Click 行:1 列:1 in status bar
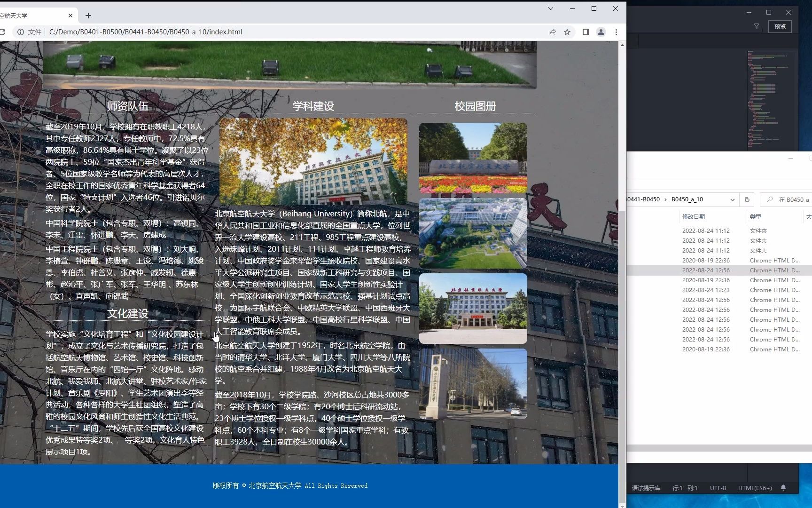 685,488
